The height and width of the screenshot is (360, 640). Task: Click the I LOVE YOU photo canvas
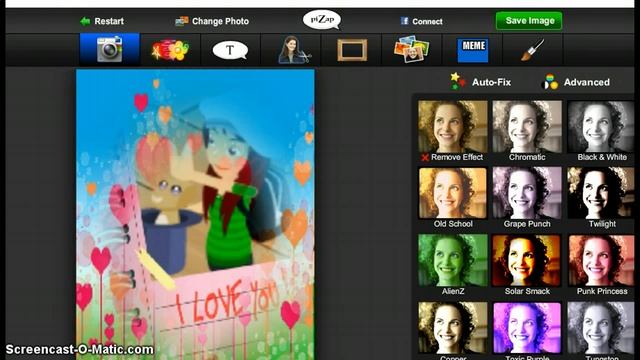[x=195, y=214]
